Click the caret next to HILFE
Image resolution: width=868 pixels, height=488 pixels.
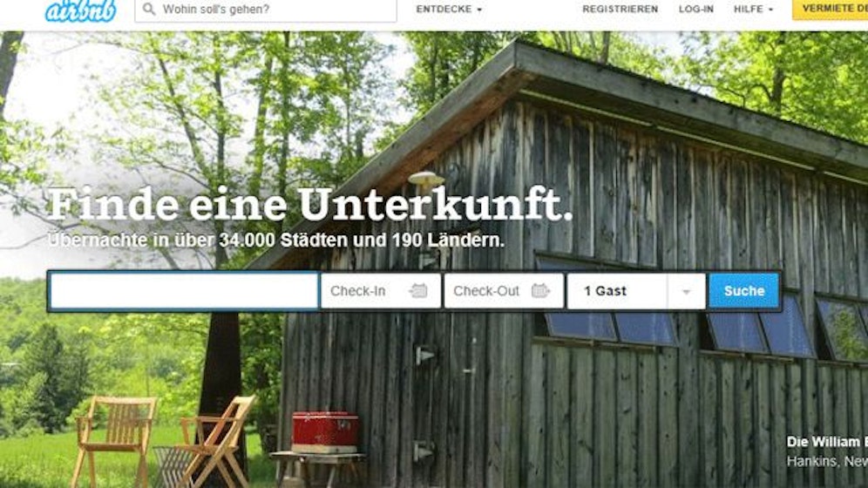coord(770,10)
